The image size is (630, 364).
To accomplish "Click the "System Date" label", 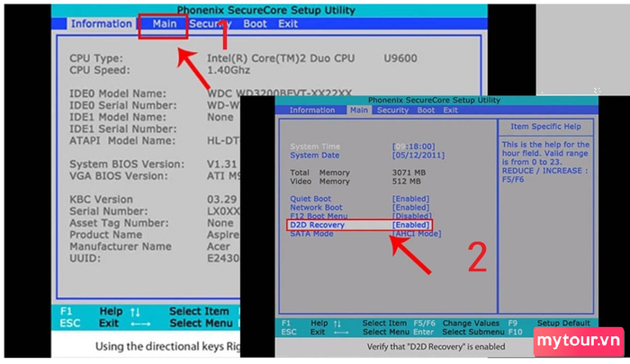I will click(x=315, y=155).
